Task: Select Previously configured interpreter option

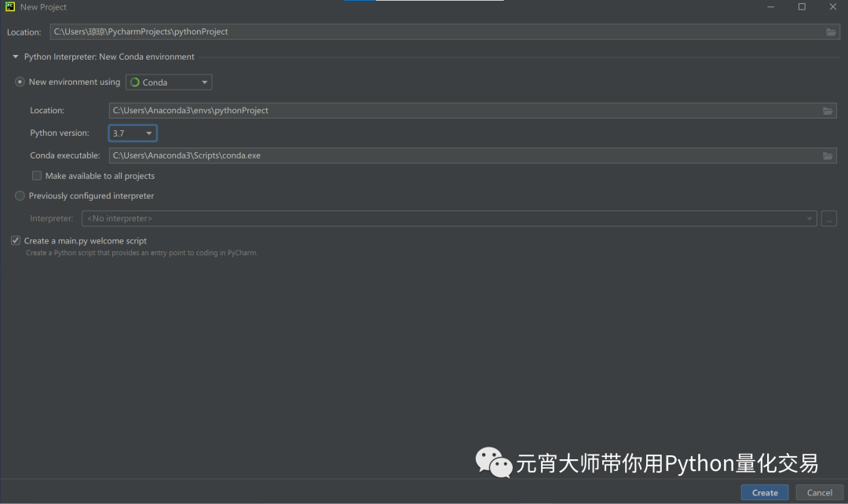Action: (20, 195)
